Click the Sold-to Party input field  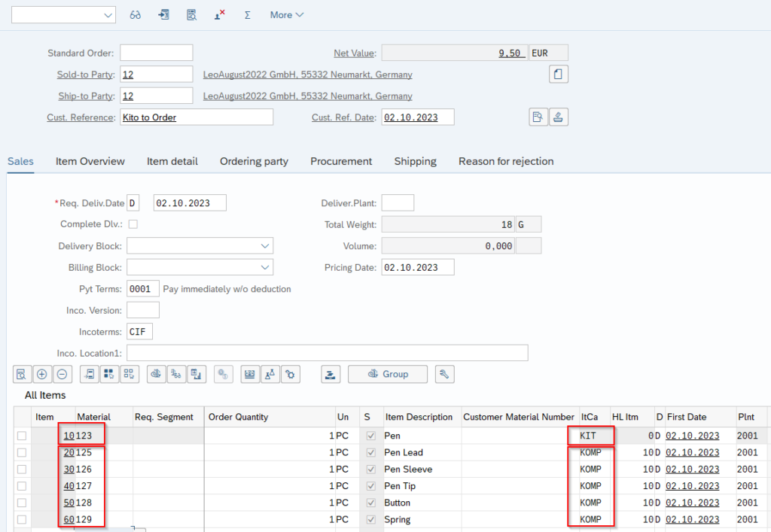[157, 74]
